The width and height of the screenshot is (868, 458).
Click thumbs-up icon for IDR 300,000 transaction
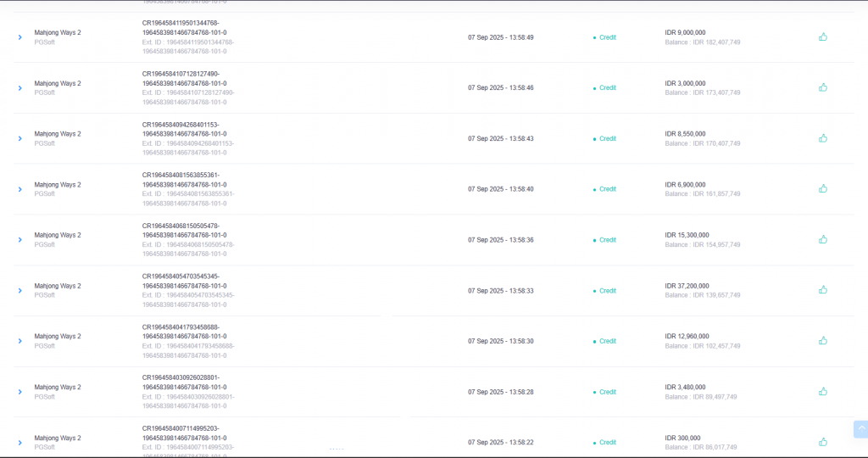coord(822,442)
